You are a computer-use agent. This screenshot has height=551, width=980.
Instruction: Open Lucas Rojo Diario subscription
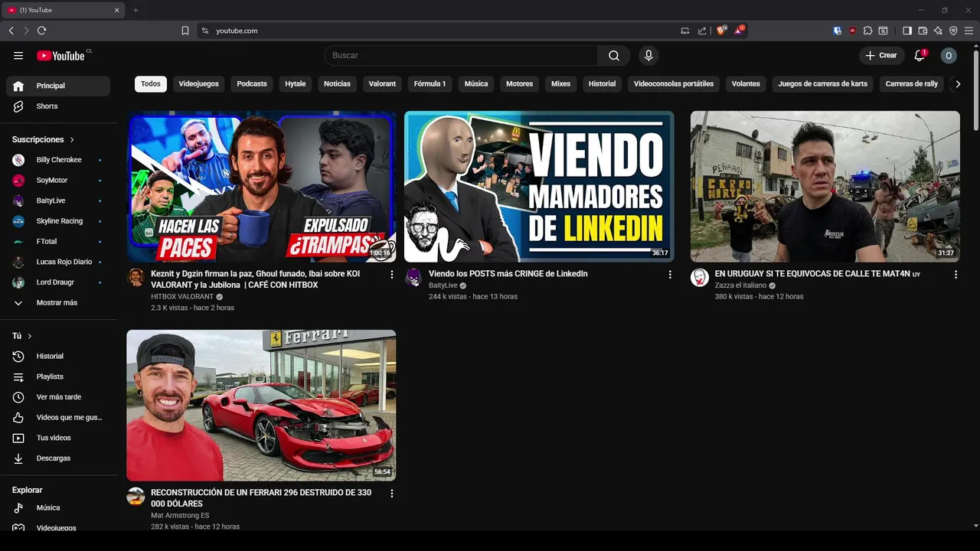[58, 262]
